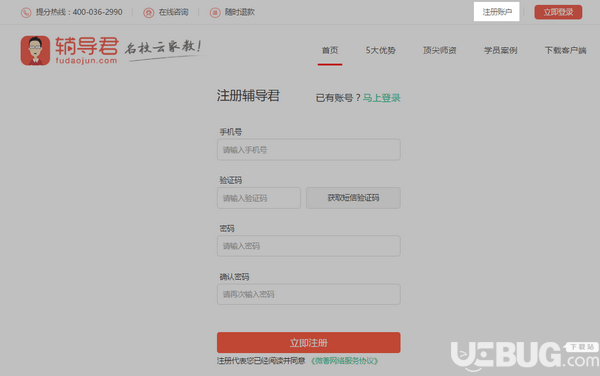Open 在线咨询 online consultation link
Screen dimensions: 600x376
tap(173, 12)
